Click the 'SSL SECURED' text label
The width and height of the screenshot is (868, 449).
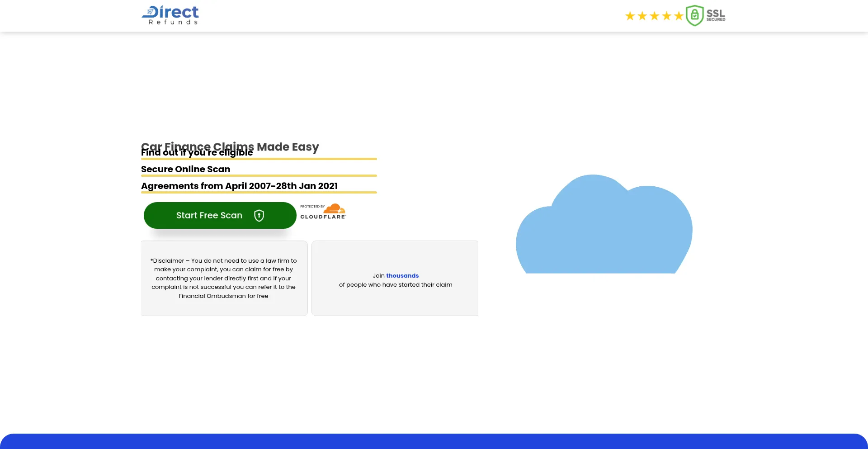pos(716,15)
